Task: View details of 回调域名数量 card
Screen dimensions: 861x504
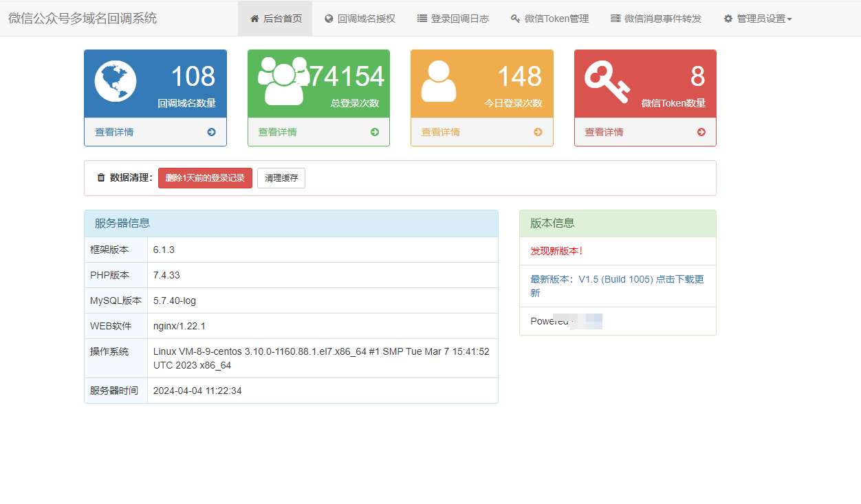Action: click(155, 132)
